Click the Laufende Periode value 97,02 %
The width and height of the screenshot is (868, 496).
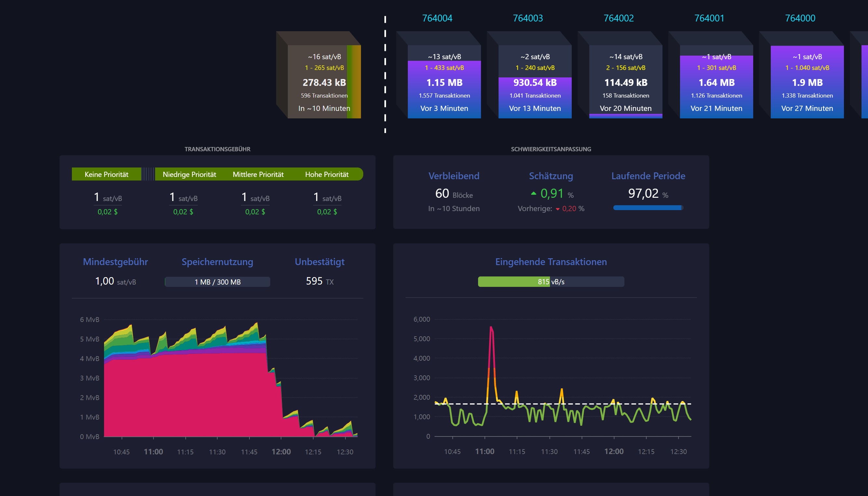pyautogui.click(x=648, y=194)
